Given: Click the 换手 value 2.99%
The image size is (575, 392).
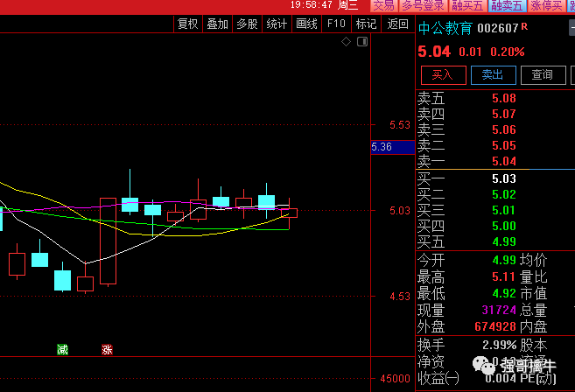Looking at the screenshot, I should pyautogui.click(x=500, y=345).
